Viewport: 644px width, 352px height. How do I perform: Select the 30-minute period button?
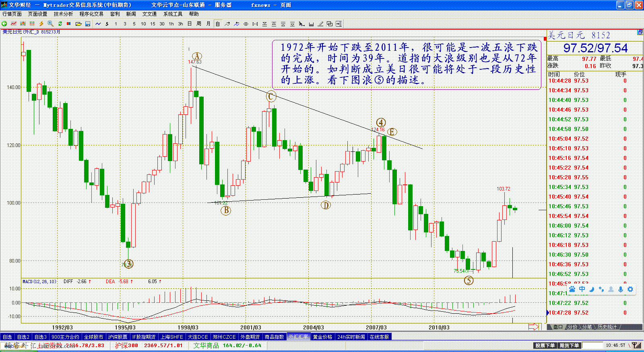(x=162, y=24)
